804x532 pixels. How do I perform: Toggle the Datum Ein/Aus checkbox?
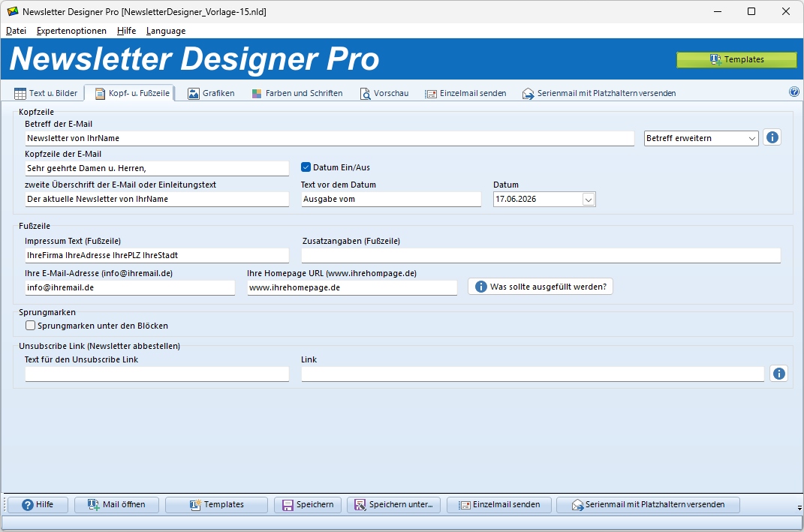pyautogui.click(x=306, y=167)
